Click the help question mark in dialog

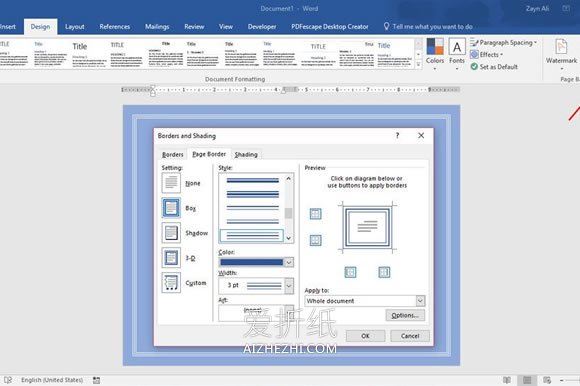coord(397,135)
